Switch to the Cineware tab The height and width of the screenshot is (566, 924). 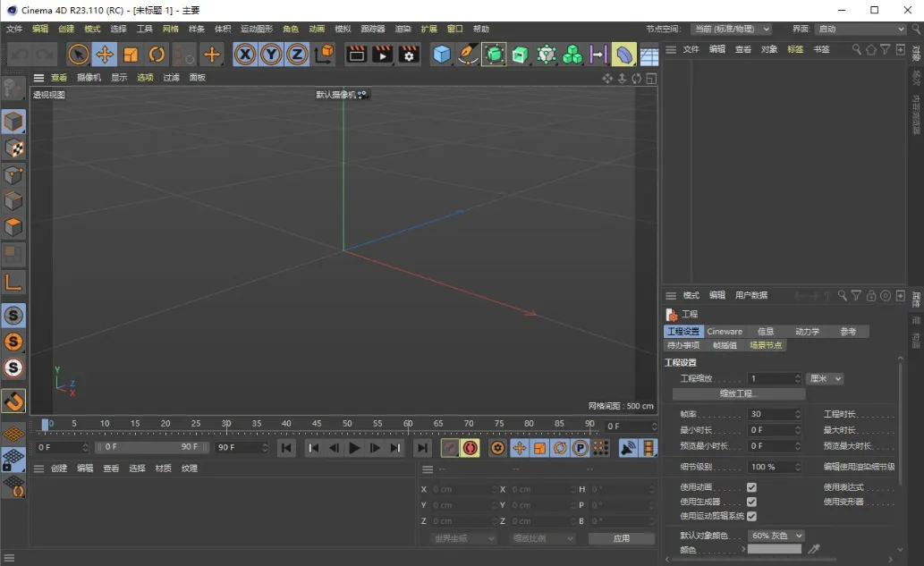725,332
